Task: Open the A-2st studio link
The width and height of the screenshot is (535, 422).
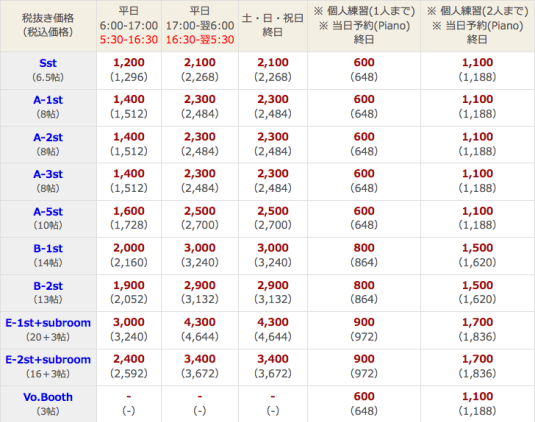Action: pyautogui.click(x=48, y=137)
